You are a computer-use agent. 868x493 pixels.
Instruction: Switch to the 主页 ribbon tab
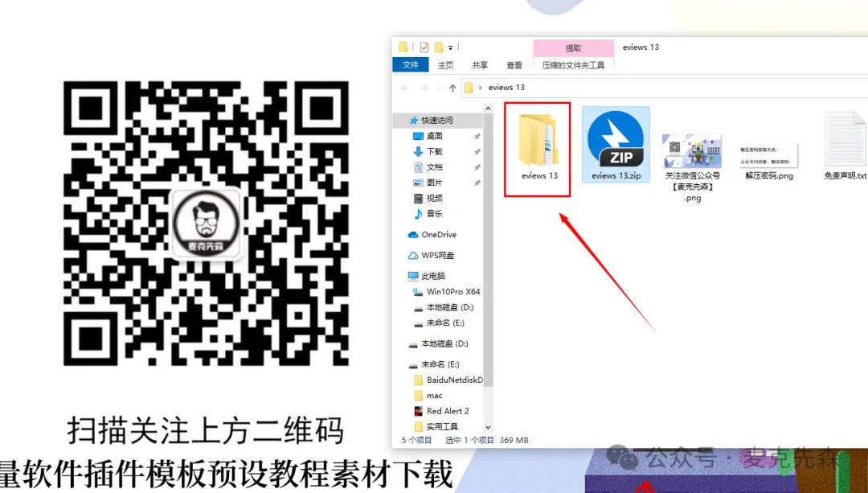[445, 65]
